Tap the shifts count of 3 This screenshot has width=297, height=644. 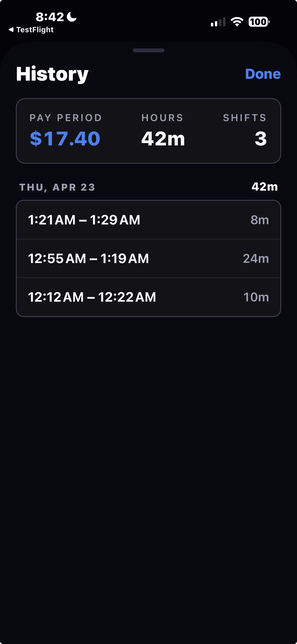tap(261, 139)
